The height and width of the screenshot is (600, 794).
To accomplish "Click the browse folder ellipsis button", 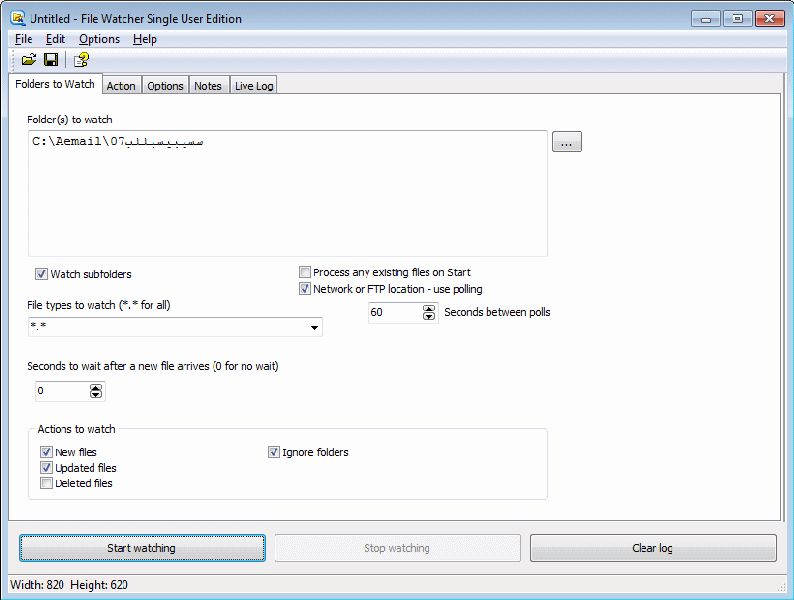I will [567, 141].
